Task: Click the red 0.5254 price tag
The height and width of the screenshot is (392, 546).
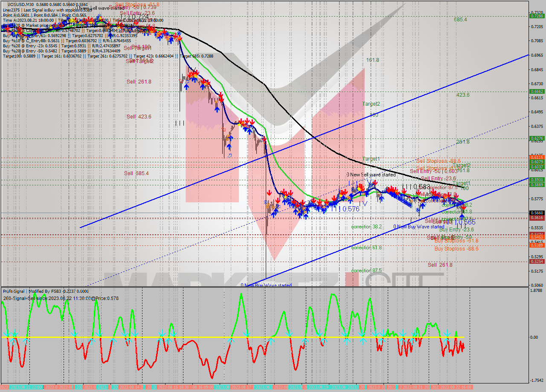Action: click(x=536, y=261)
